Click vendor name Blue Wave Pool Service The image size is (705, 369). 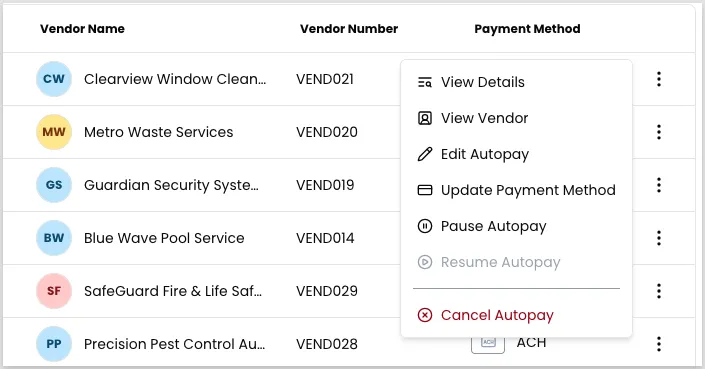click(164, 238)
